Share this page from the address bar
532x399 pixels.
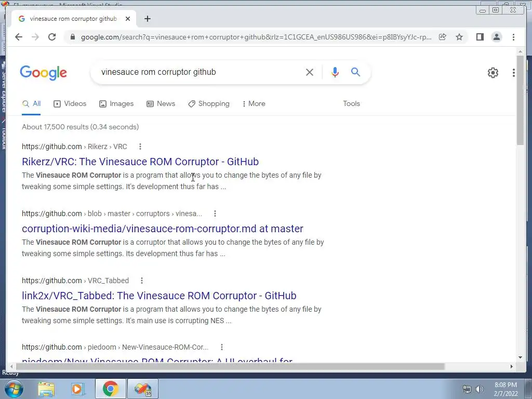pos(443,37)
